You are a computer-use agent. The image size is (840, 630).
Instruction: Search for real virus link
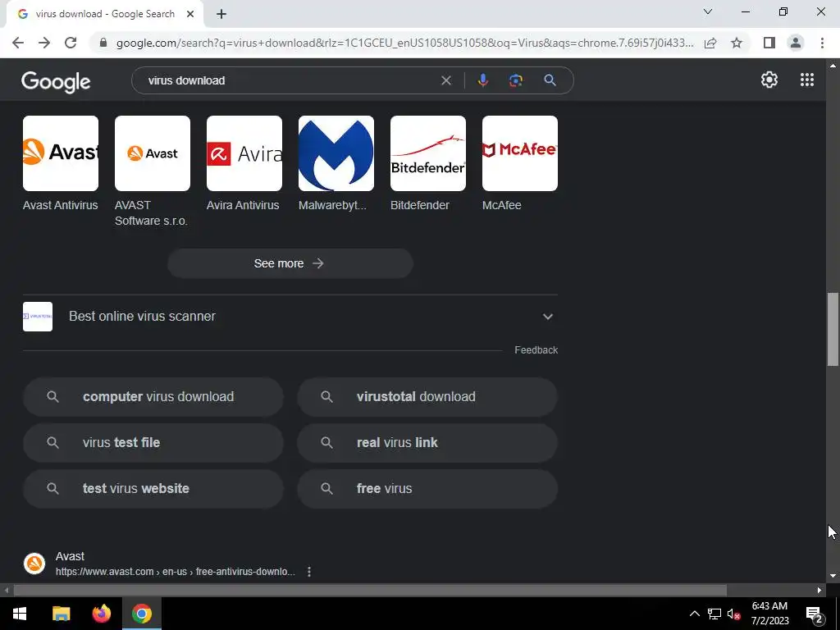(x=427, y=443)
